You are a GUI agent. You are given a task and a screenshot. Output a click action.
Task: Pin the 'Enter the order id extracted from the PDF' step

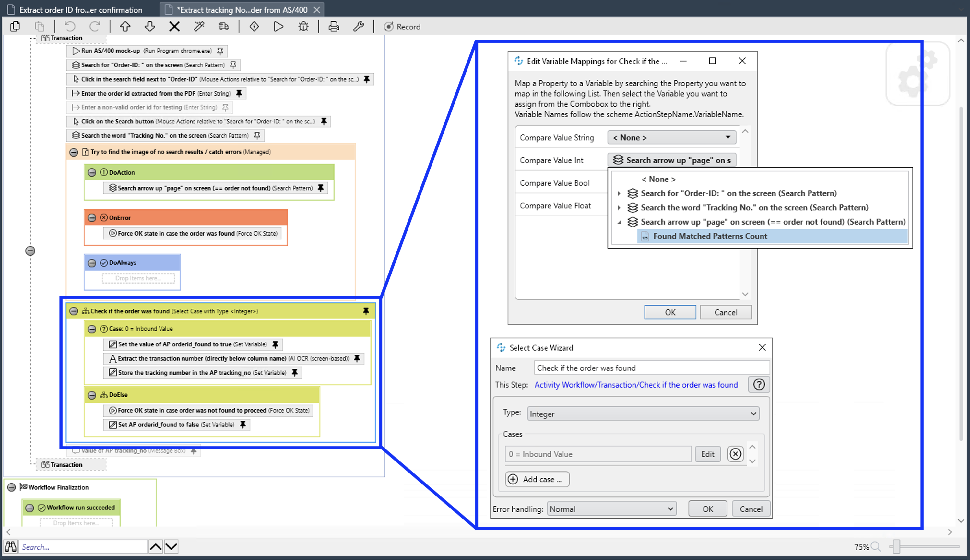pos(239,93)
